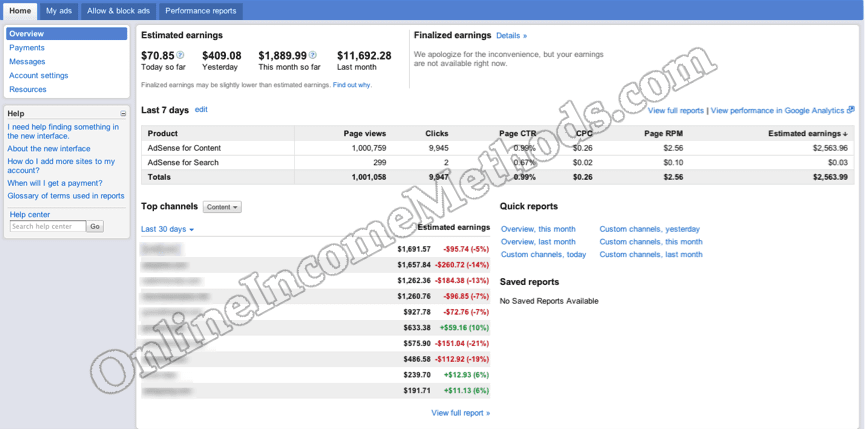
Task: Click channel earnings $239.70
Action: (417, 375)
